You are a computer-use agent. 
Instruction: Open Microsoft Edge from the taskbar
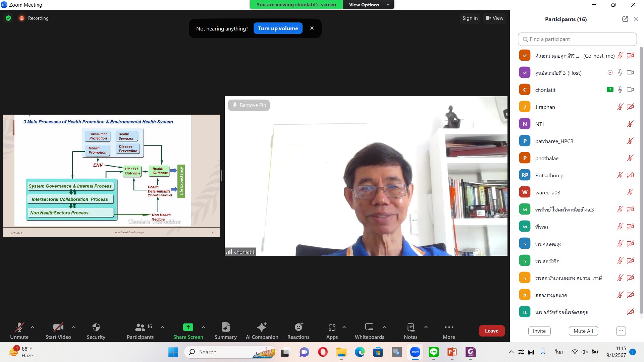click(360, 352)
